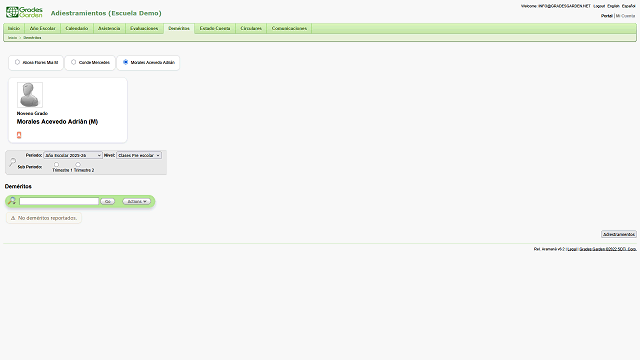The height and width of the screenshot is (360, 640).
Task: Open the Actions dropdown menu
Action: click(136, 202)
